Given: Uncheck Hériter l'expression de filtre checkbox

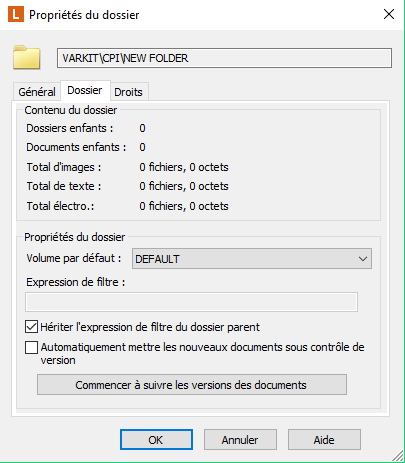Looking at the screenshot, I should pyautogui.click(x=31, y=327).
